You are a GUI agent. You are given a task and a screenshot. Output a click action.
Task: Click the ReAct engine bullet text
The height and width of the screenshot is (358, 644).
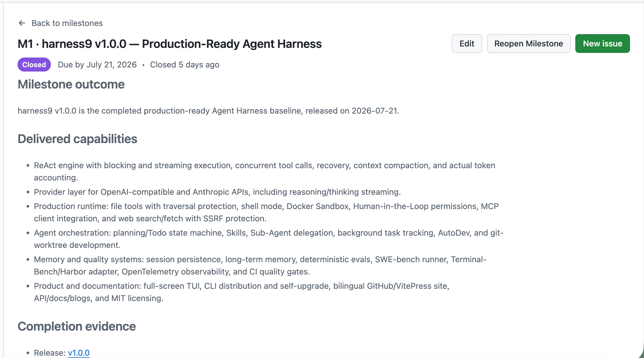click(x=264, y=171)
